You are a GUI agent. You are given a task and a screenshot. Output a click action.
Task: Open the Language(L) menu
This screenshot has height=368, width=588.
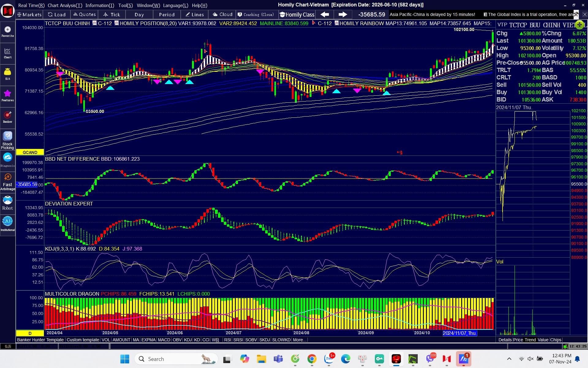click(x=175, y=5)
